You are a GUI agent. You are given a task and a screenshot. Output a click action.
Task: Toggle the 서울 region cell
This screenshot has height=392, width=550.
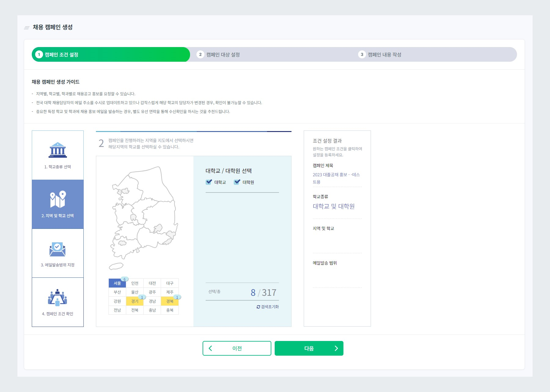pos(117,283)
